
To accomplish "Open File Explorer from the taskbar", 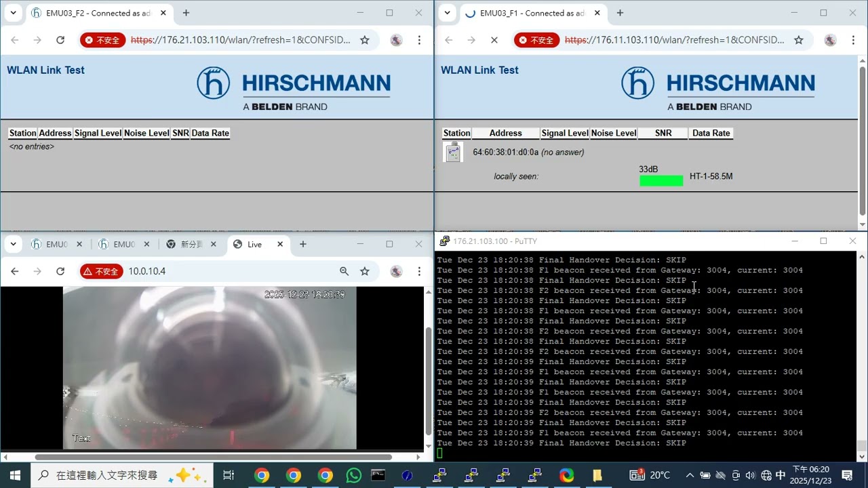I will 597,475.
